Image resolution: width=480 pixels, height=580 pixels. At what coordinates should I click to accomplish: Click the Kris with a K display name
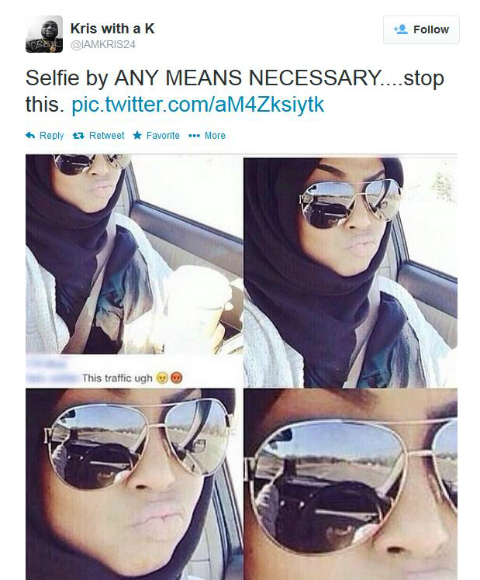pos(112,28)
